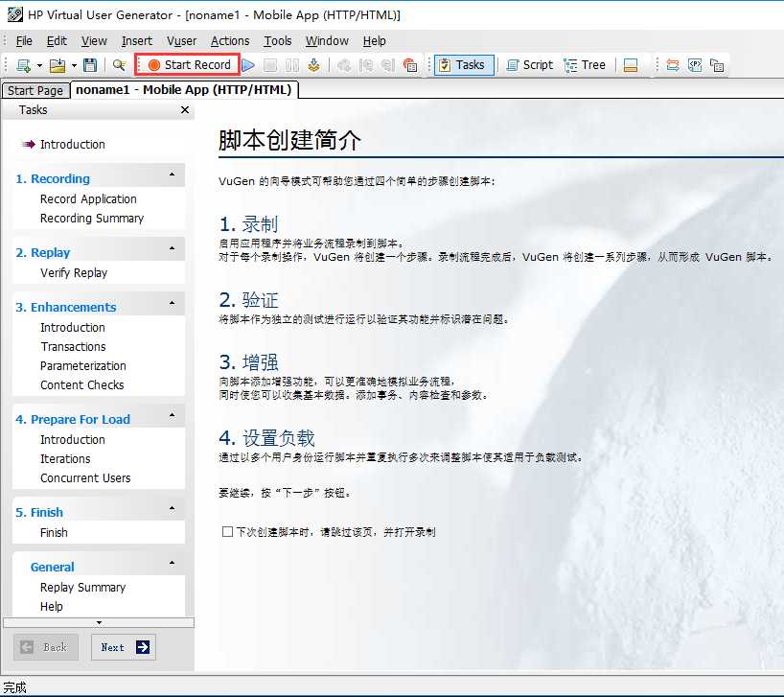Open the Vuser menu
Viewport: 784px width, 697px height.
pos(181,41)
